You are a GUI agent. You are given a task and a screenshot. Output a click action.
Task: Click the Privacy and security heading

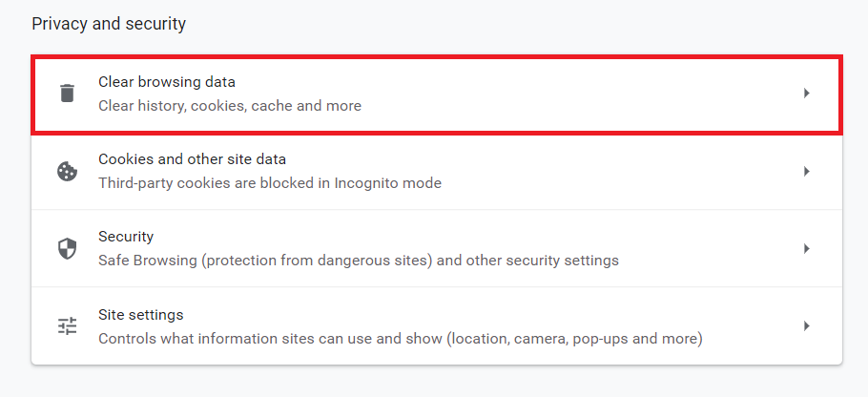point(109,24)
